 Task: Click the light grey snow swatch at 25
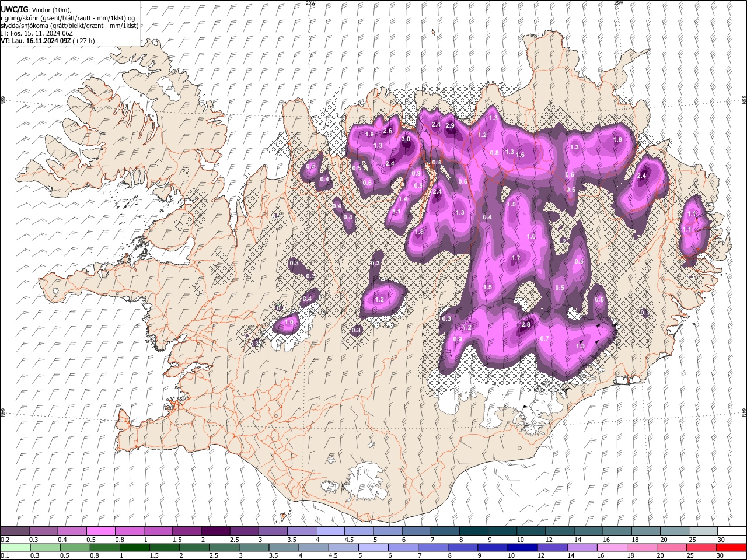click(703, 531)
